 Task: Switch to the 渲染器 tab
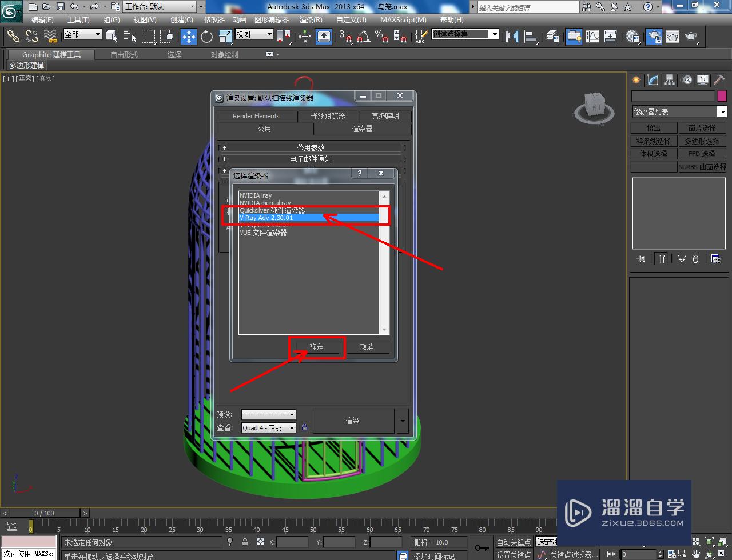tap(362, 129)
